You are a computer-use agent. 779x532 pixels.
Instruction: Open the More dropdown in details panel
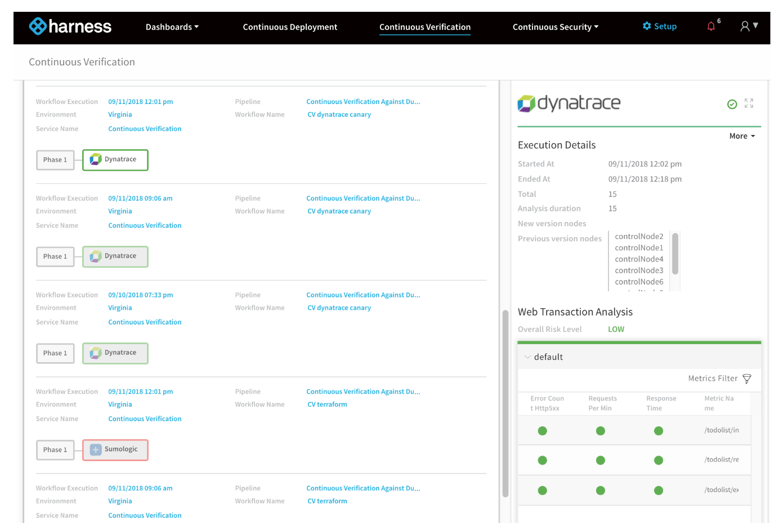click(x=742, y=136)
